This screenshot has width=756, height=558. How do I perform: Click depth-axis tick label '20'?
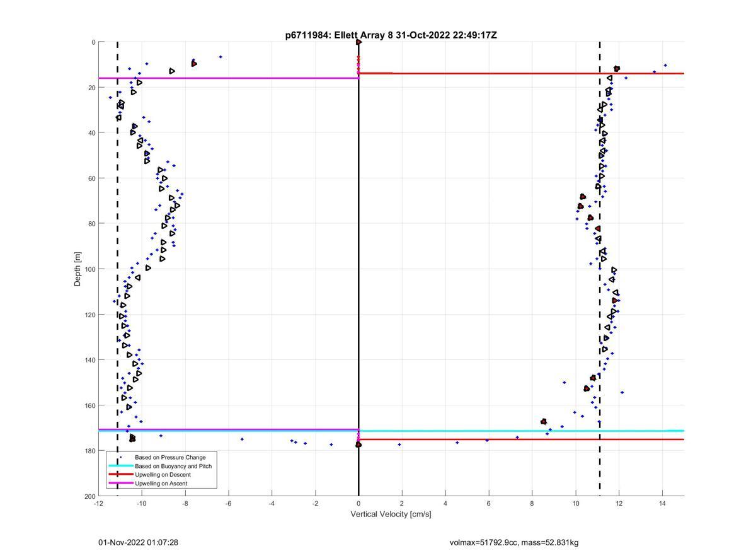click(x=91, y=88)
